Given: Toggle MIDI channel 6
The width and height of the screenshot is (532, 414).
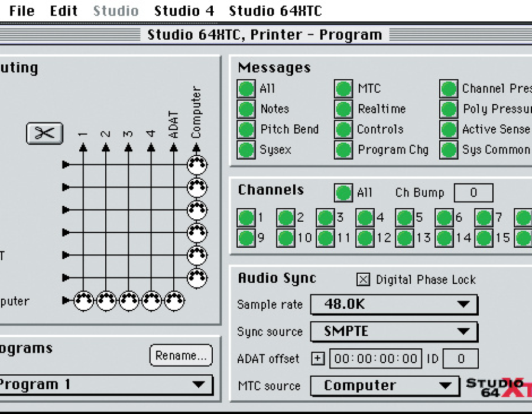Looking at the screenshot, I should (444, 218).
